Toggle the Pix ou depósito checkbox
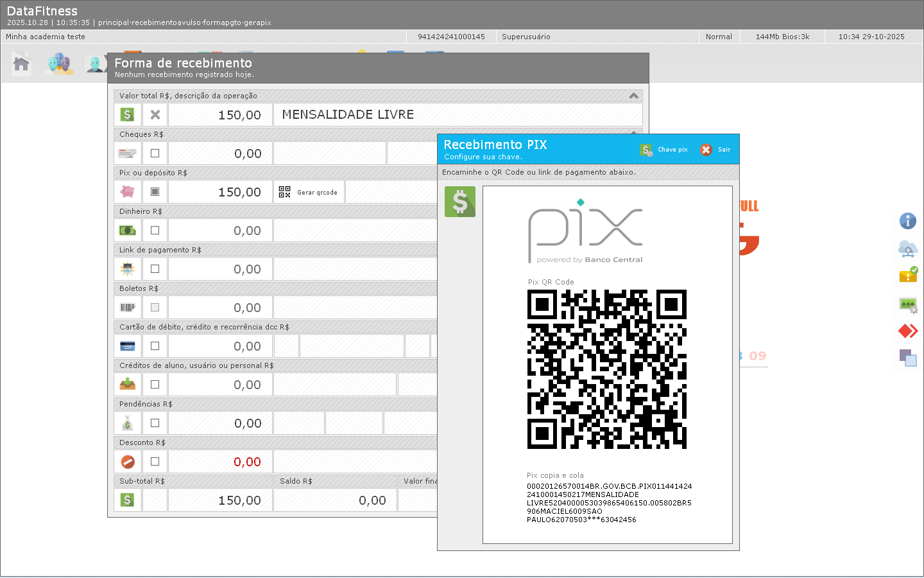The image size is (924, 578). [x=155, y=192]
